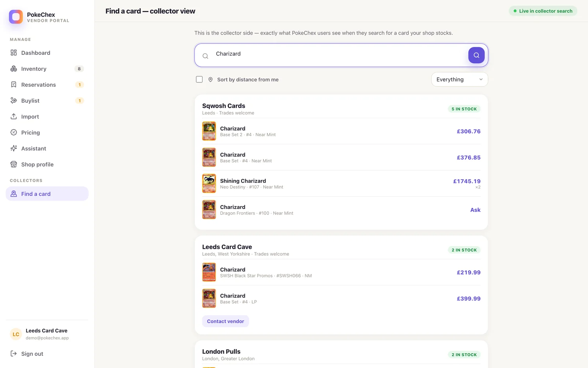Click the Find a card person icon
The width and height of the screenshot is (588, 368).
coord(14,194)
